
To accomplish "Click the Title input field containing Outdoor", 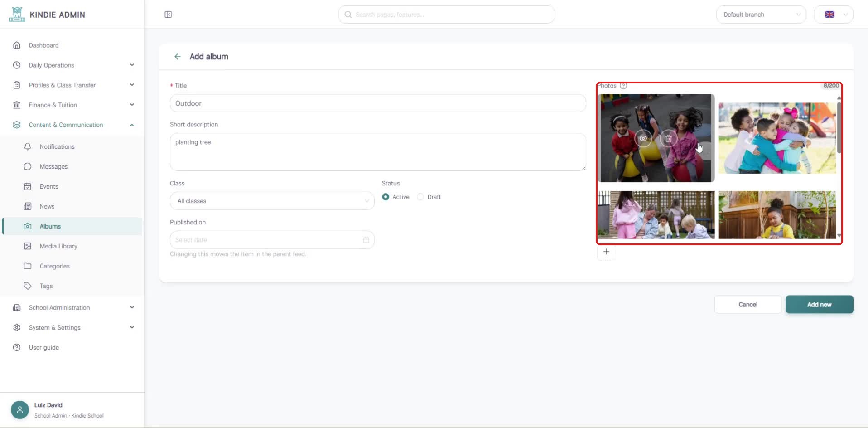I will pos(378,103).
